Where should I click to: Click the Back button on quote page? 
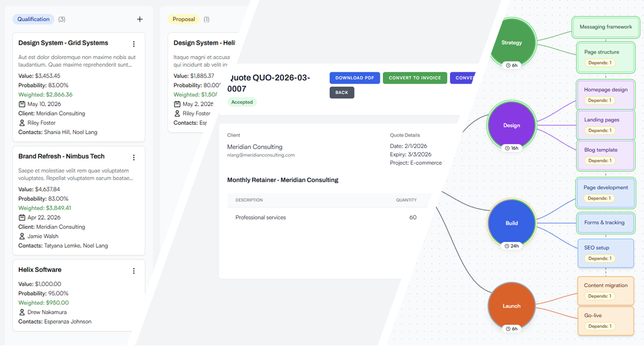click(x=341, y=92)
